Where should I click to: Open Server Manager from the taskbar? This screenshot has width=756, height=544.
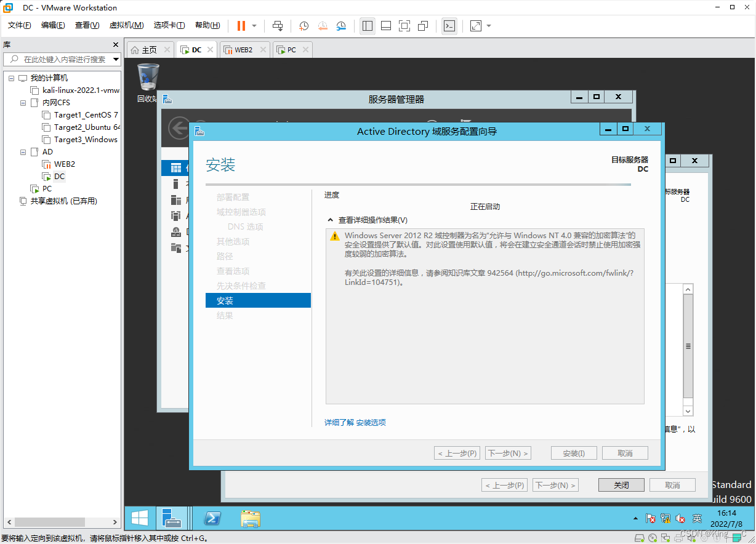click(x=172, y=518)
